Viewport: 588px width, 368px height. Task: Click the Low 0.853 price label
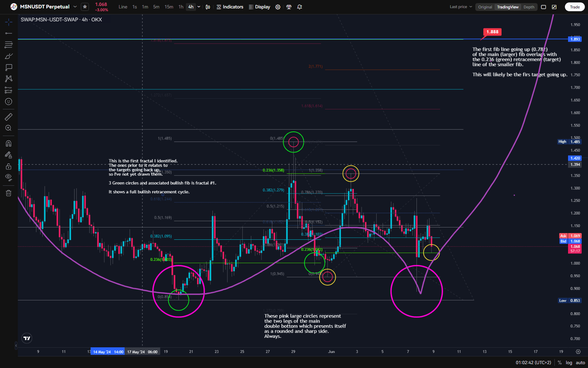(569, 300)
